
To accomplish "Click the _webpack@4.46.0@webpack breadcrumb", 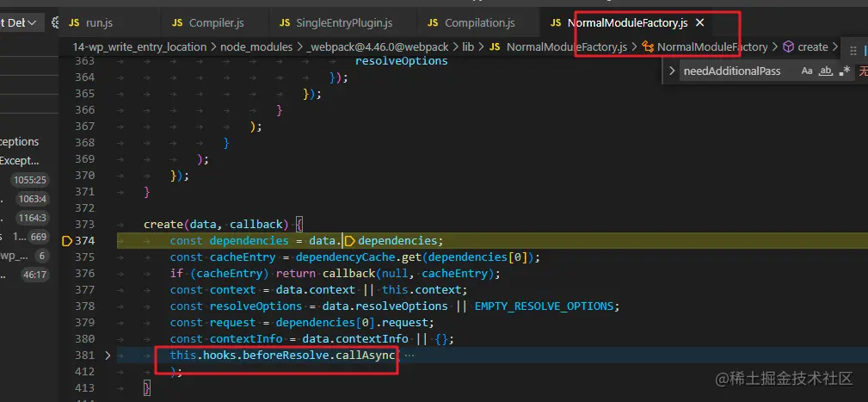I will tap(379, 47).
